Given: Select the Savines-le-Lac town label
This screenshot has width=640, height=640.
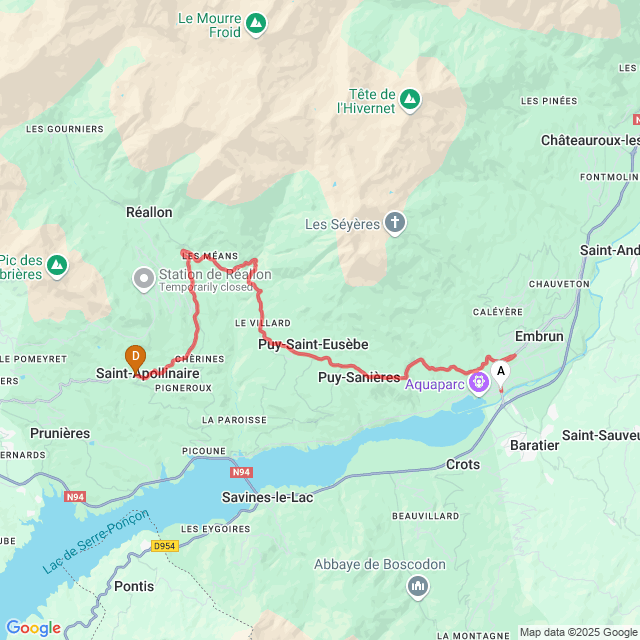Looking at the screenshot, I should (x=267, y=497).
